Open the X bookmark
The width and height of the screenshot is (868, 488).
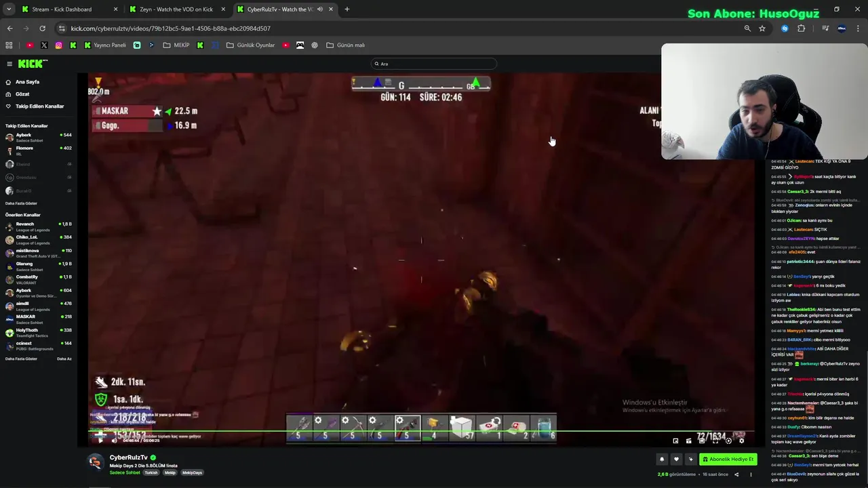coord(44,45)
